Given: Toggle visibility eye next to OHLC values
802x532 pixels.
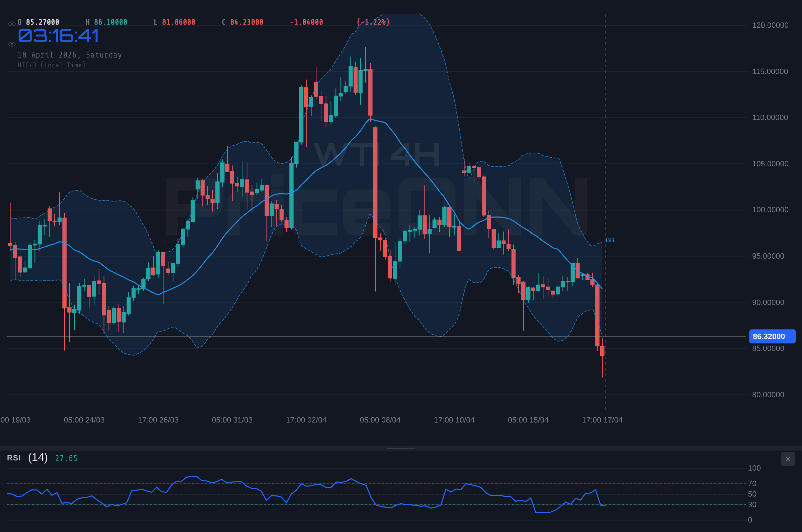Looking at the screenshot, I should pos(12,24).
